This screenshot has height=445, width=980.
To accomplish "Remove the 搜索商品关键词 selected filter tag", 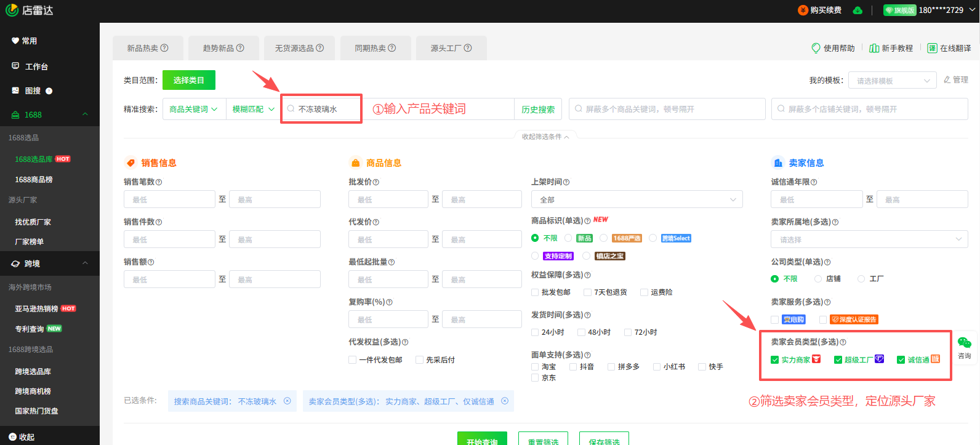I will 287,401.
